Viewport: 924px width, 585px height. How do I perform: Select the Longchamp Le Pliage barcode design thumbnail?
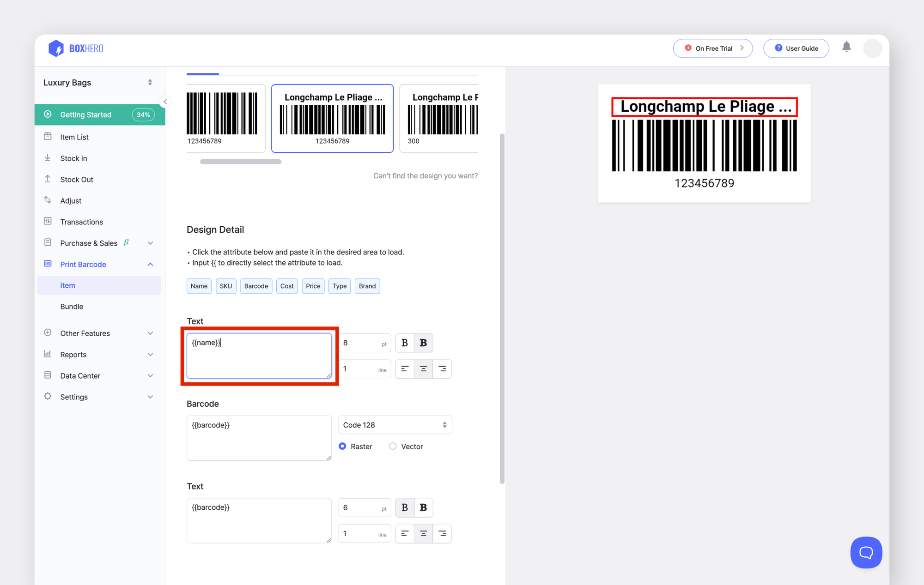pyautogui.click(x=332, y=118)
